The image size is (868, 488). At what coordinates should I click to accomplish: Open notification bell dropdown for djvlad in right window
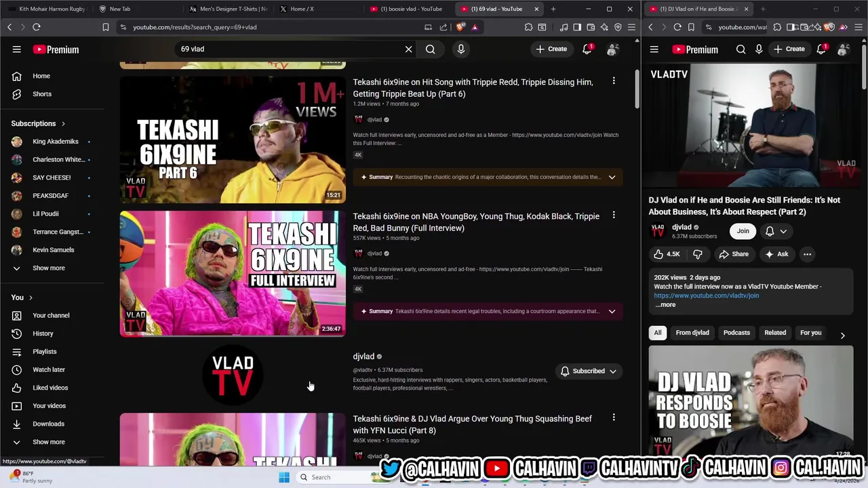pos(776,231)
